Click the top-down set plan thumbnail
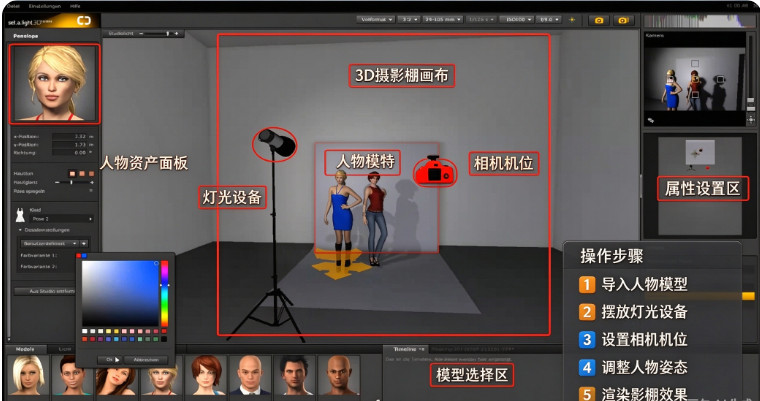The width and height of the screenshot is (760, 401). 699,151
